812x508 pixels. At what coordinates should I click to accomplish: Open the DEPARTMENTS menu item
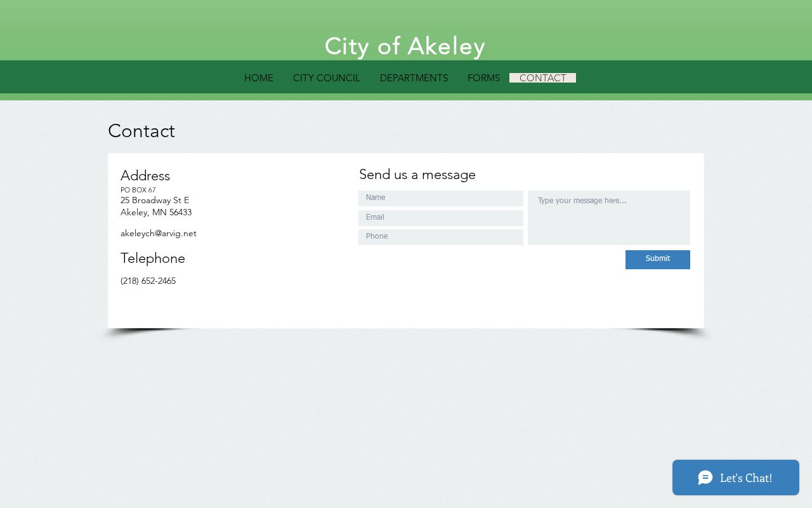pos(414,78)
